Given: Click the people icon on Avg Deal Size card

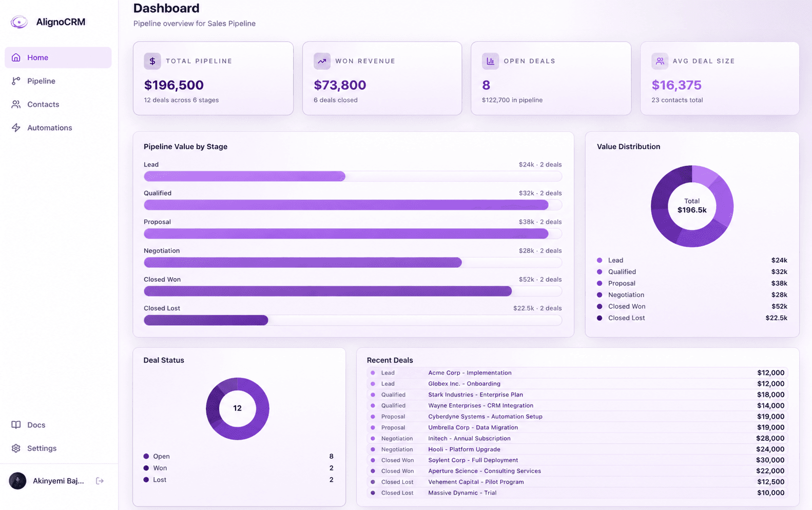Looking at the screenshot, I should [x=660, y=61].
